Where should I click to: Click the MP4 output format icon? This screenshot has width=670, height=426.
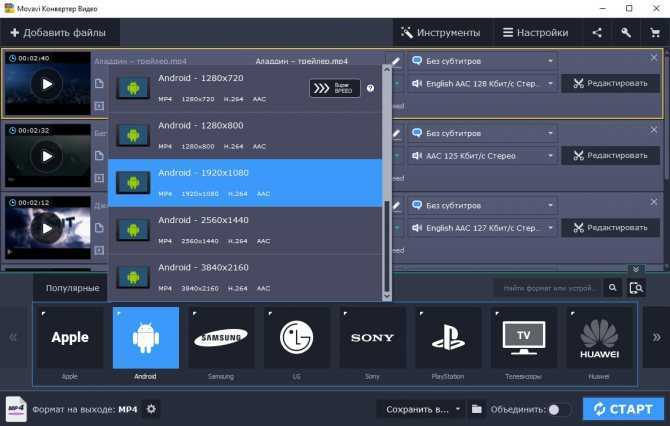click(16, 409)
